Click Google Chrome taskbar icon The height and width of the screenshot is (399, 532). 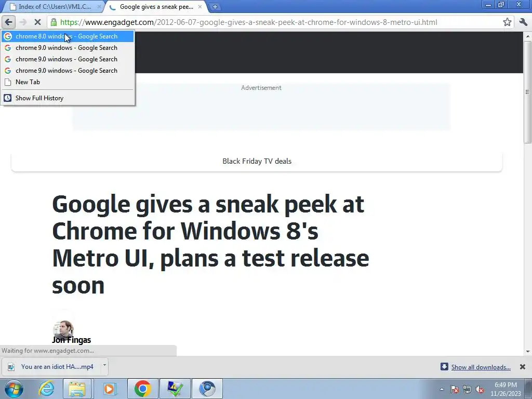click(x=142, y=389)
